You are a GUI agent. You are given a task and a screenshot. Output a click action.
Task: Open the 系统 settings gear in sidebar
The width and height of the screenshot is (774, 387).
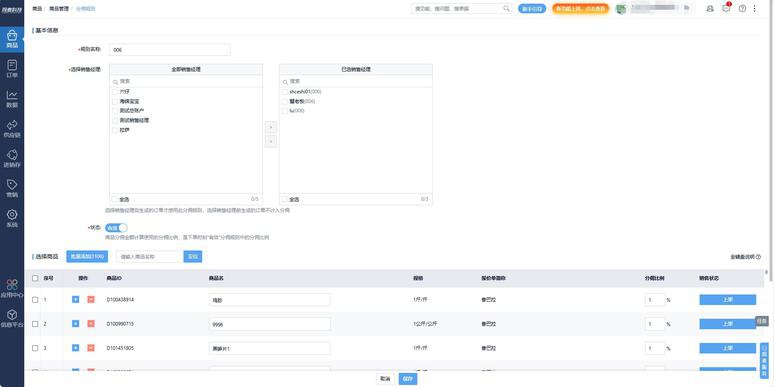12,218
